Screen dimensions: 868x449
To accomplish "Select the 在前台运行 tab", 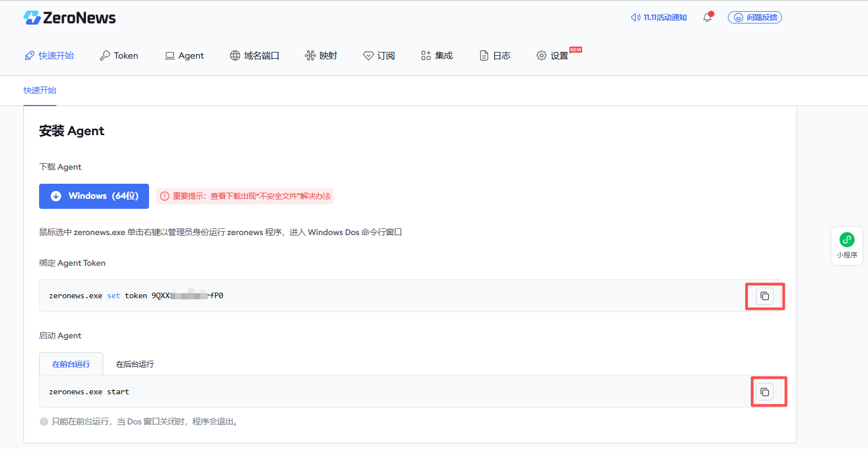I will (x=71, y=364).
